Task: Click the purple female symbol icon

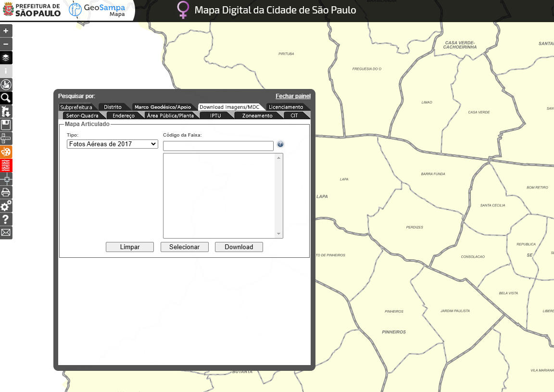Action: [x=183, y=10]
